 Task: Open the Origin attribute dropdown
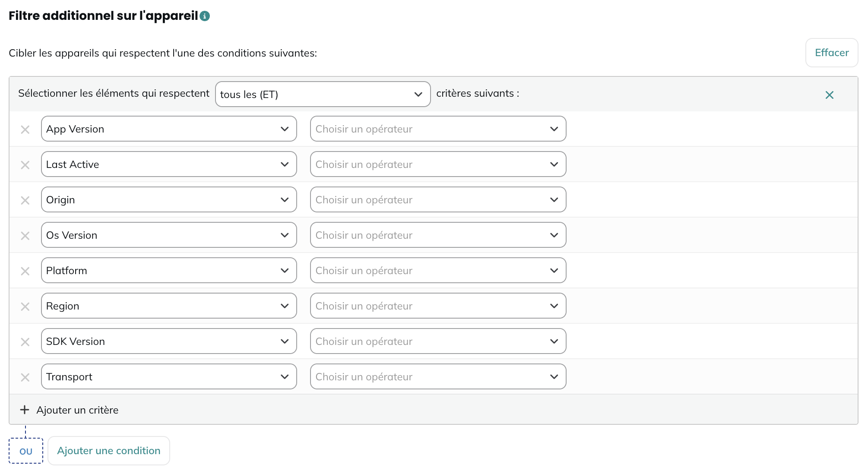[169, 199]
